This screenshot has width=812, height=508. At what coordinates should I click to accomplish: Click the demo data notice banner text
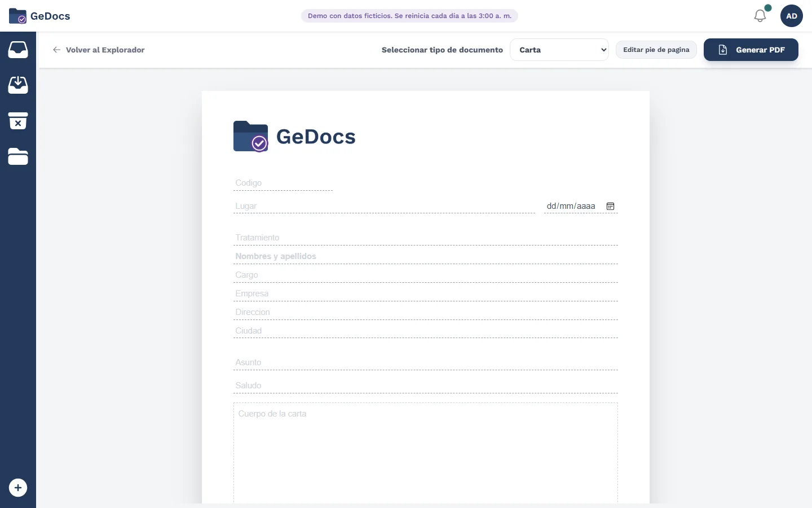point(409,16)
